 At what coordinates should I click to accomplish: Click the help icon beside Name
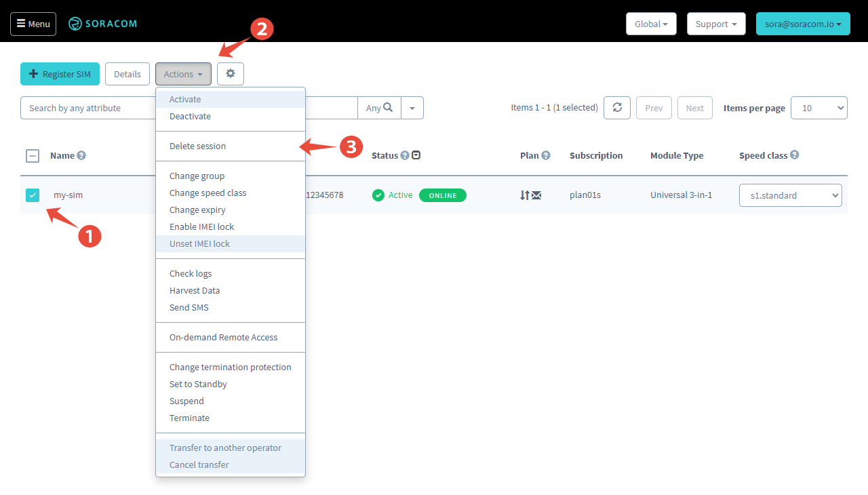[x=81, y=155]
